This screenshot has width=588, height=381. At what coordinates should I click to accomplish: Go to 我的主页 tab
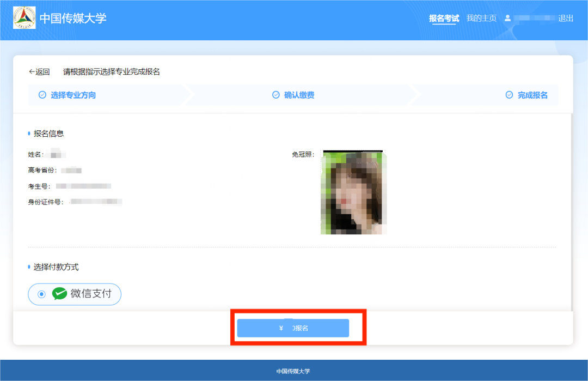(481, 18)
